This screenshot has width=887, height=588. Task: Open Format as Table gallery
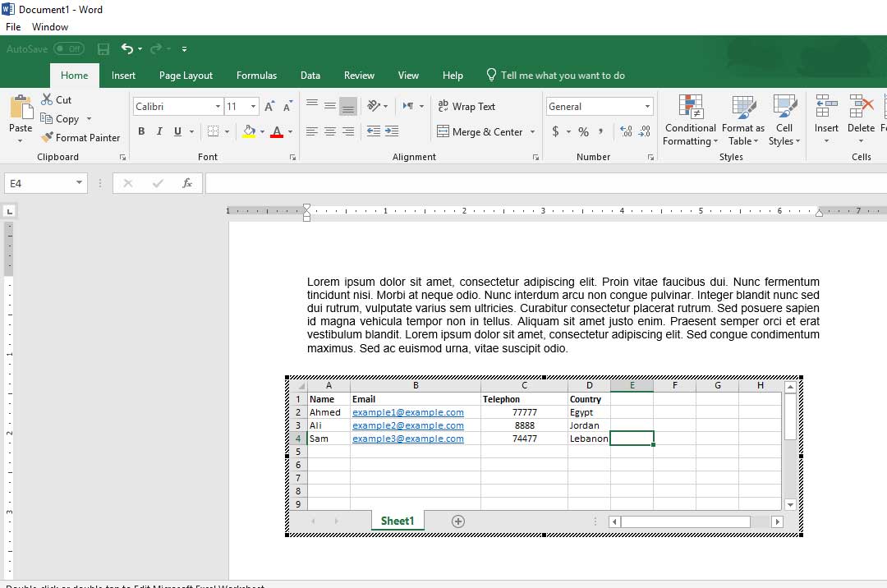tap(742, 121)
